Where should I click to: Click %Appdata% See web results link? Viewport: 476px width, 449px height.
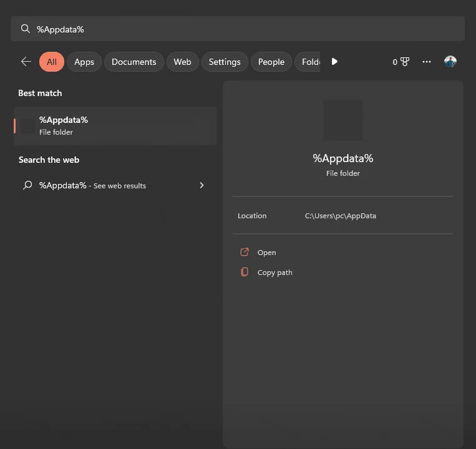pos(92,186)
